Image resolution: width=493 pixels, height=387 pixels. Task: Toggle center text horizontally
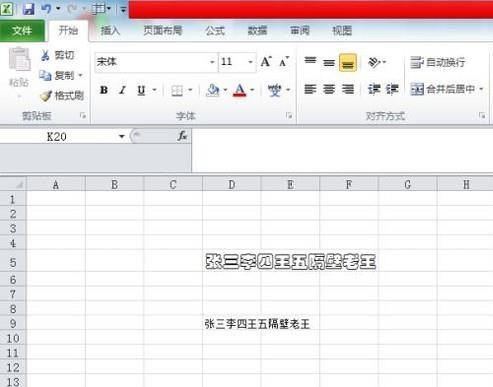[x=329, y=89]
